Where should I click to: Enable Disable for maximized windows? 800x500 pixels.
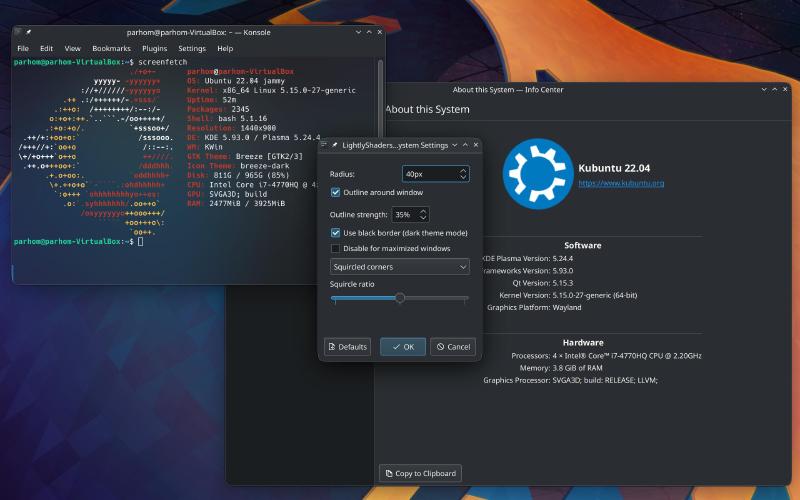336,248
